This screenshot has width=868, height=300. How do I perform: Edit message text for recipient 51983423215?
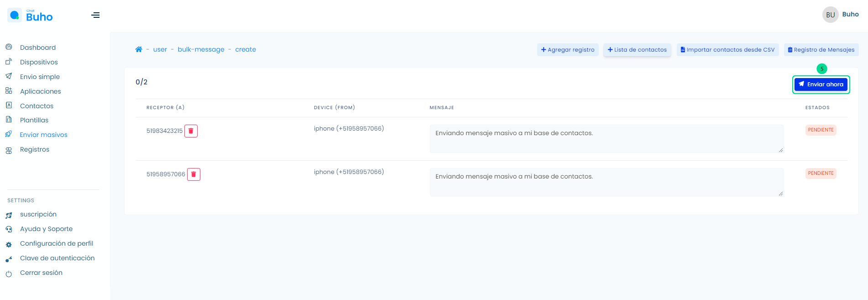tap(607, 139)
